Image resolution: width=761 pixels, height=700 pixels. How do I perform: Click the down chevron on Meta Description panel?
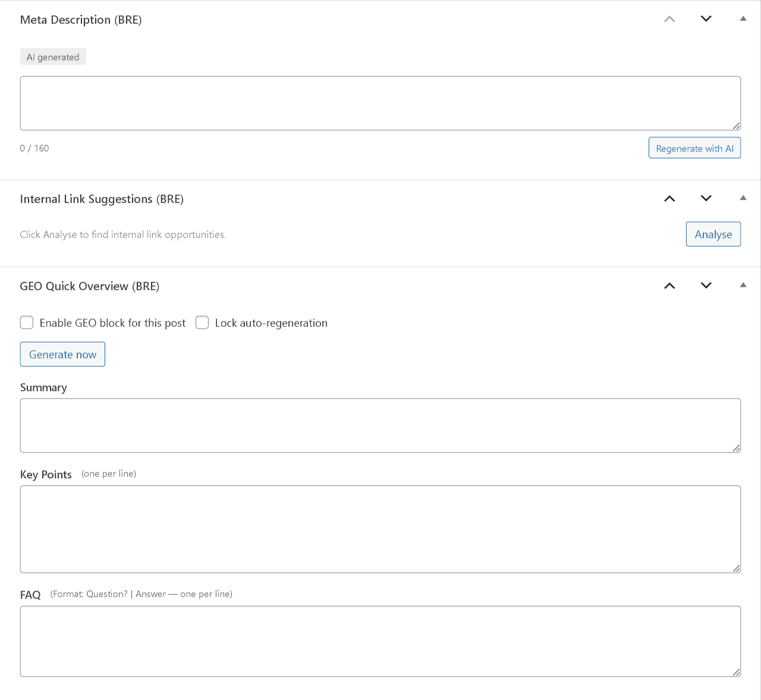706,18
